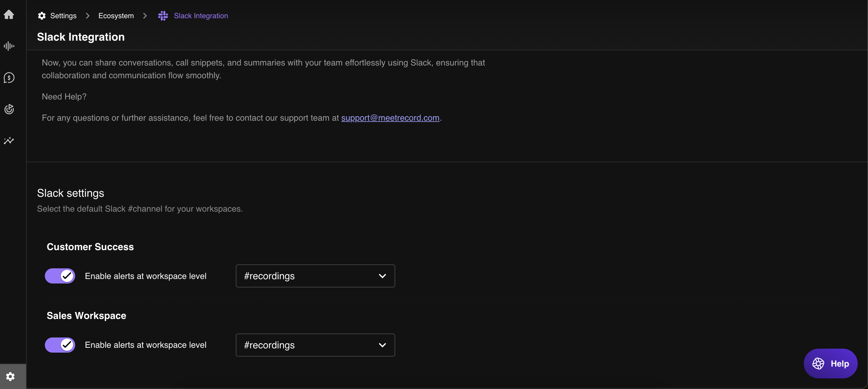This screenshot has height=389, width=868.
Task: Open Customer Success #recordings channel dropdown
Action: (x=315, y=276)
